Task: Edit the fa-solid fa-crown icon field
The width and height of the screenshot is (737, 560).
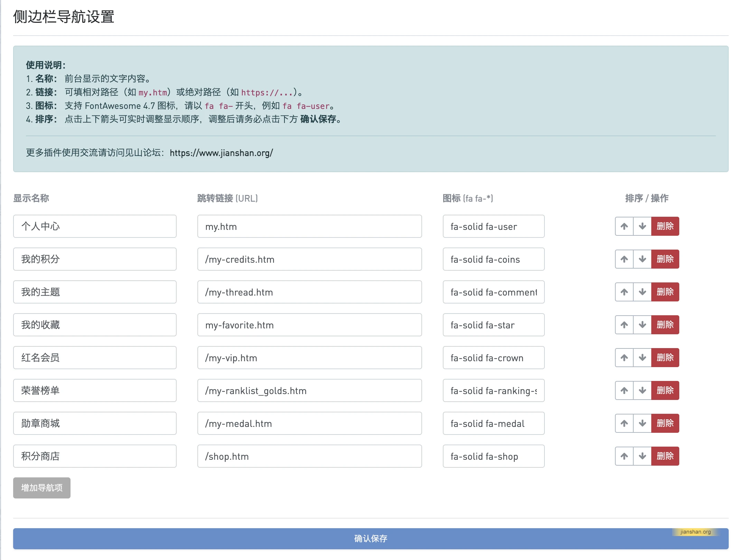Action: pyautogui.click(x=494, y=358)
